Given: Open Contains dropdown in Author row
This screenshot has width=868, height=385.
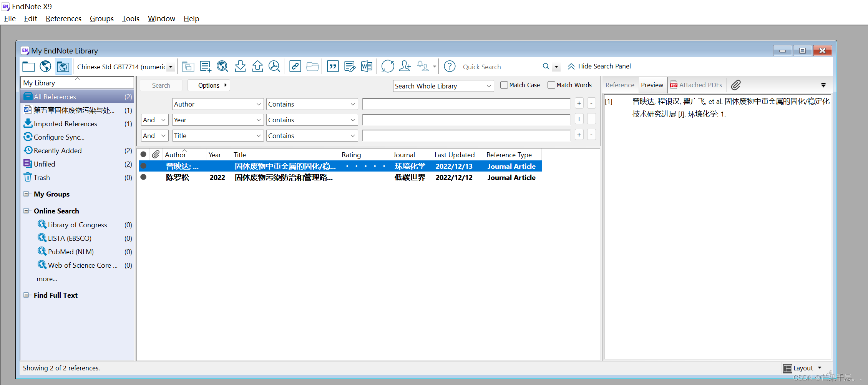Looking at the screenshot, I should [312, 104].
